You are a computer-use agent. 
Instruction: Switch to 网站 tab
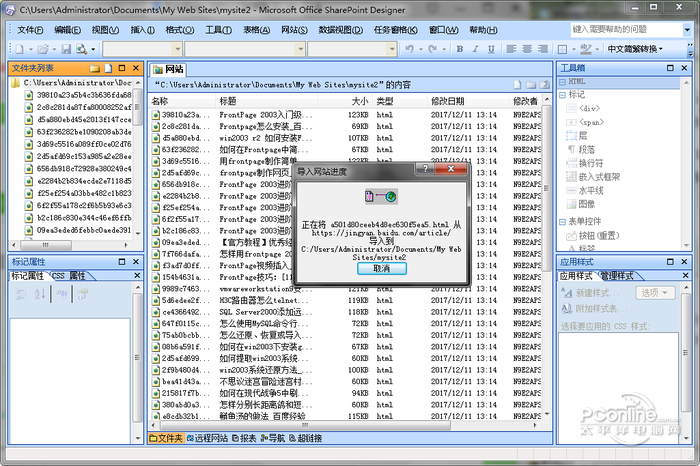168,69
